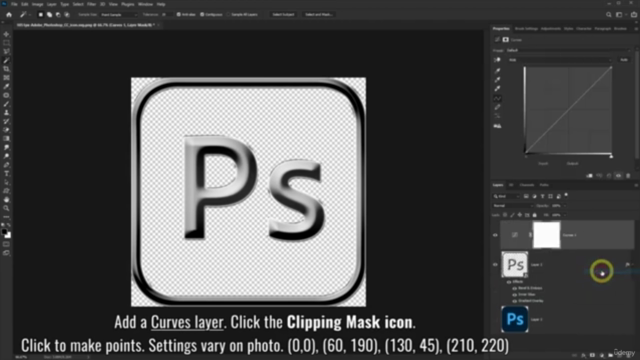
Task: Select the Eyedropper tool in the left toolbar
Action: (x=6, y=86)
